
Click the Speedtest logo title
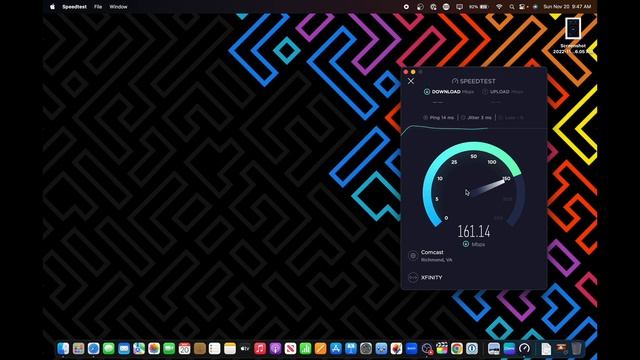point(473,81)
